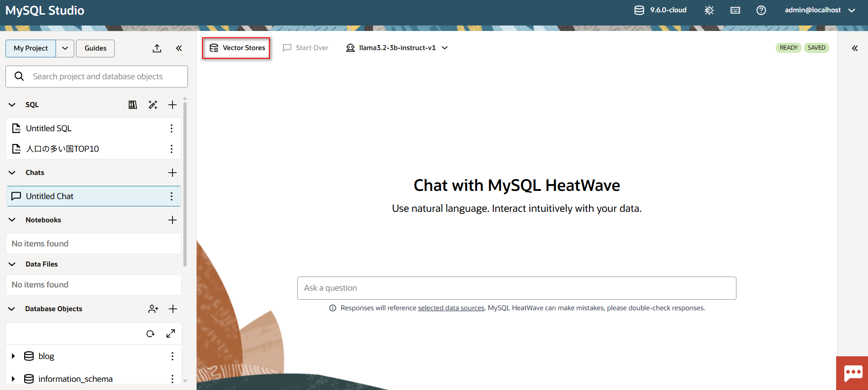
Task: Open the Vector Stores panel
Action: tap(237, 48)
